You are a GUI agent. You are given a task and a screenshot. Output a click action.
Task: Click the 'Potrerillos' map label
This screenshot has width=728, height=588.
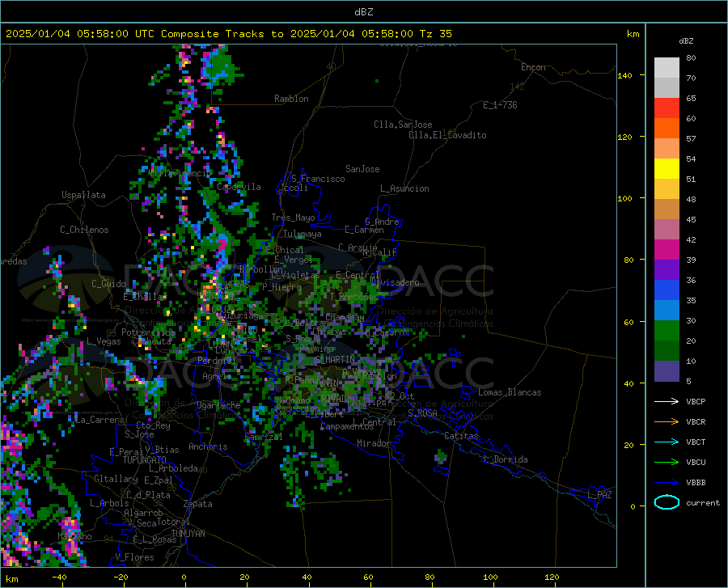(148, 332)
